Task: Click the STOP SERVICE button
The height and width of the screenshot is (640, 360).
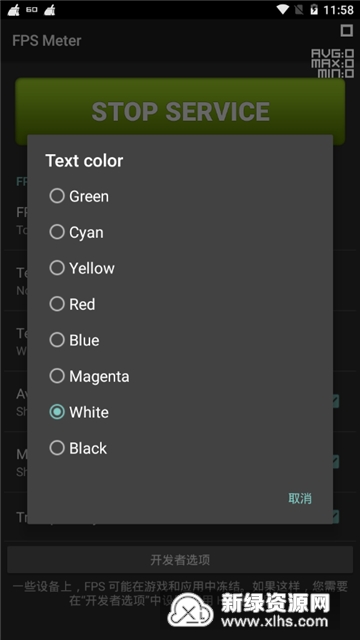Action: pos(180,111)
